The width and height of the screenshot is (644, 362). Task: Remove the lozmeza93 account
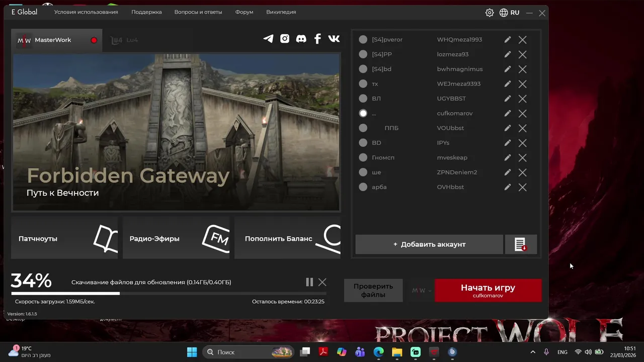523,54
